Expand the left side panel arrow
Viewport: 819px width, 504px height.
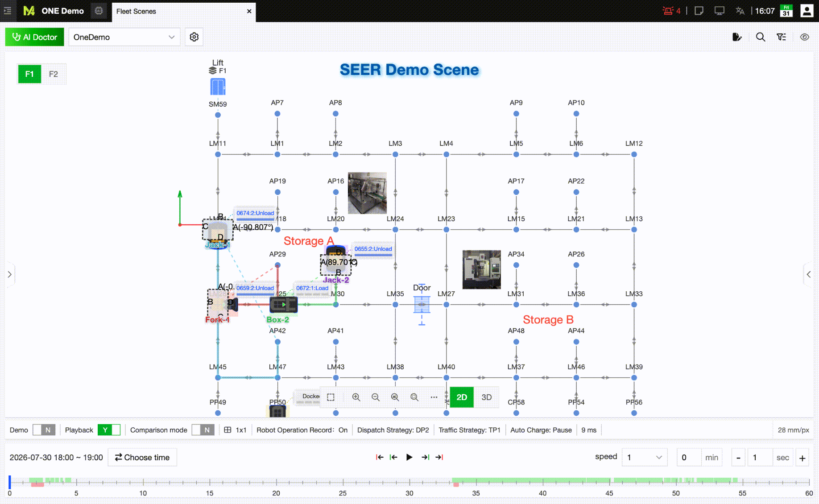(9, 274)
